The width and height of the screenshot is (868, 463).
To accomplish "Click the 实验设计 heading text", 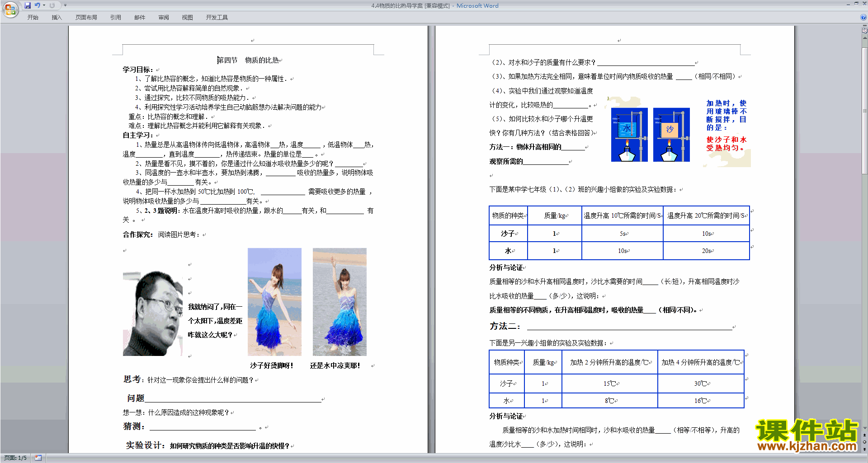I will pyautogui.click(x=145, y=445).
